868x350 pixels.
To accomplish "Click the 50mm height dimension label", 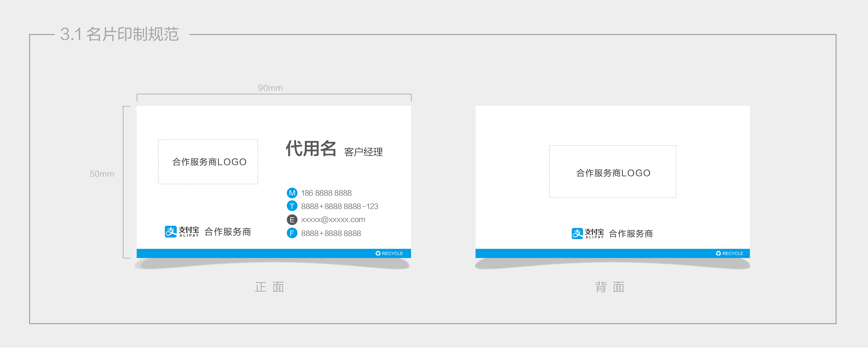I will (x=102, y=174).
